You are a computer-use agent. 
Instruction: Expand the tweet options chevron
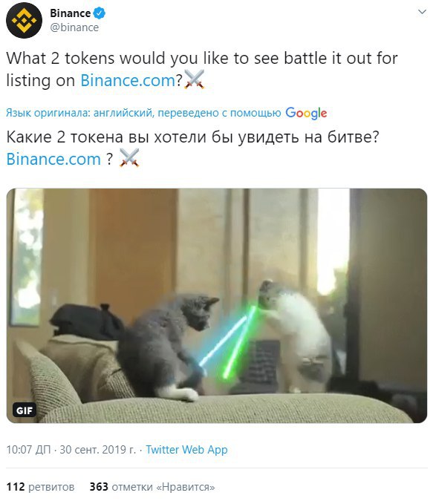[422, 12]
